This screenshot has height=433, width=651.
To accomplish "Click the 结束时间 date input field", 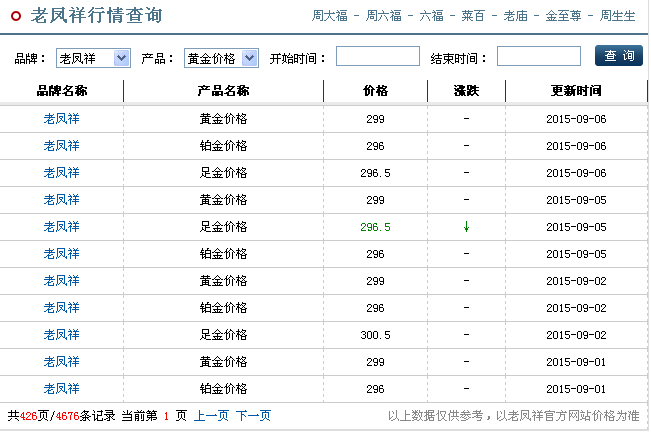I will [x=538, y=56].
